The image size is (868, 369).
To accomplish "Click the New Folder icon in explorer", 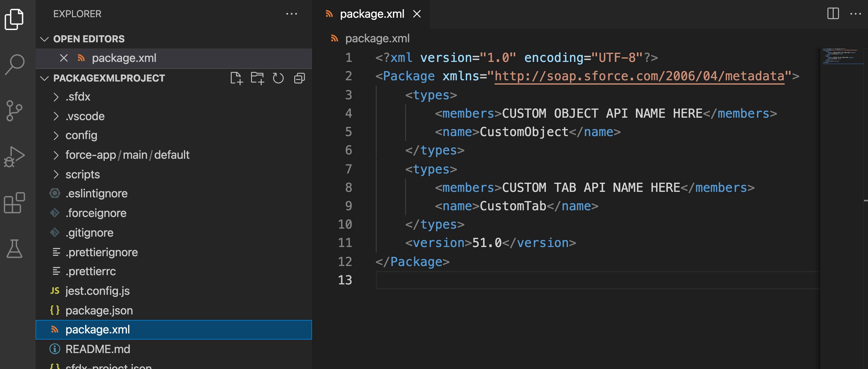I will 257,78.
